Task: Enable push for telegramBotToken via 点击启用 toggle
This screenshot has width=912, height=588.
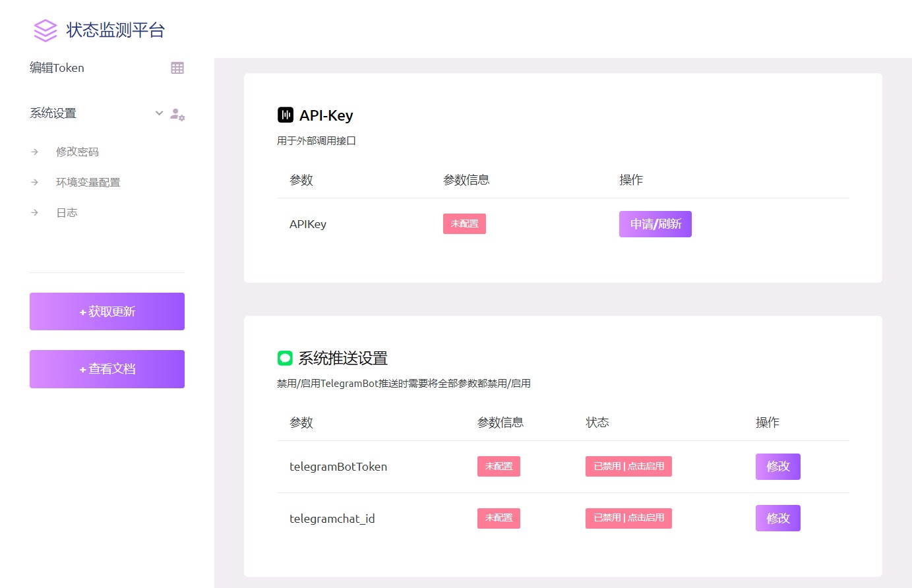Action: (628, 466)
